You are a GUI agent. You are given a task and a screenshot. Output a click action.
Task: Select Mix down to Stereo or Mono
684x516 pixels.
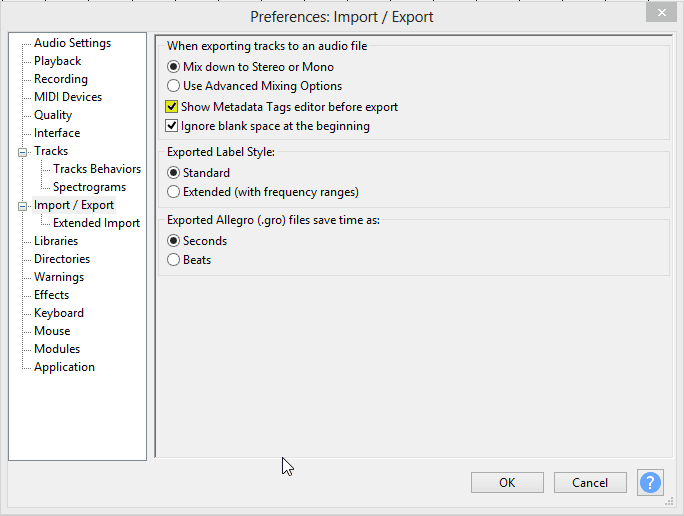click(x=174, y=67)
